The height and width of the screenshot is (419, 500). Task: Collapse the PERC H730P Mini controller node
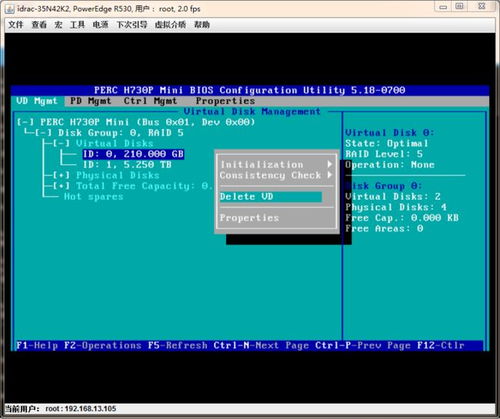tap(26, 122)
